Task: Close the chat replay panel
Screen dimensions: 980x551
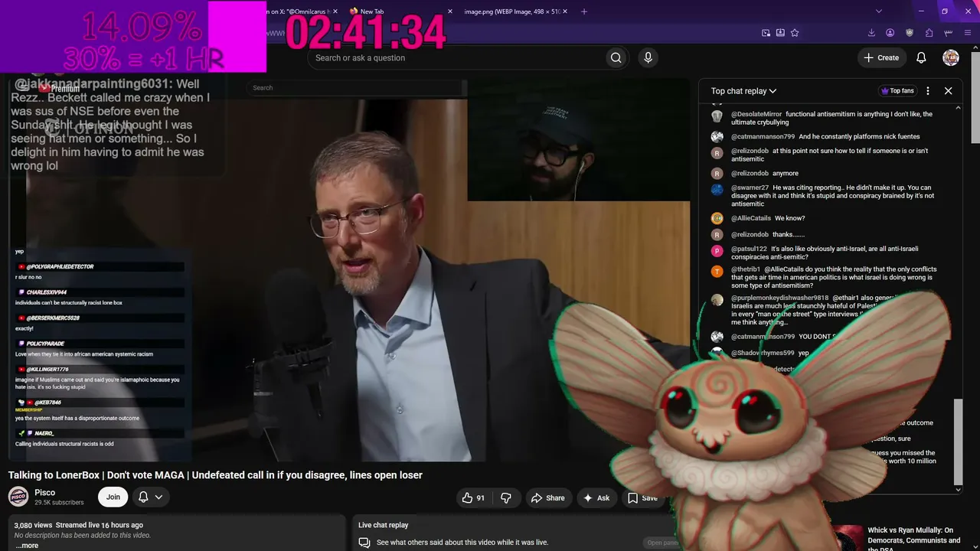Action: (948, 90)
